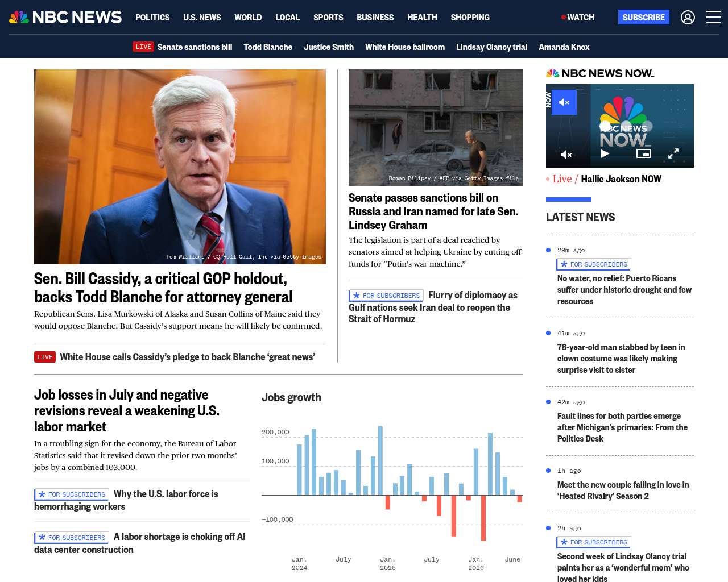Click the NBC News NOW sidebar logo
Viewport: 728px width, 582px height.
[600, 73]
